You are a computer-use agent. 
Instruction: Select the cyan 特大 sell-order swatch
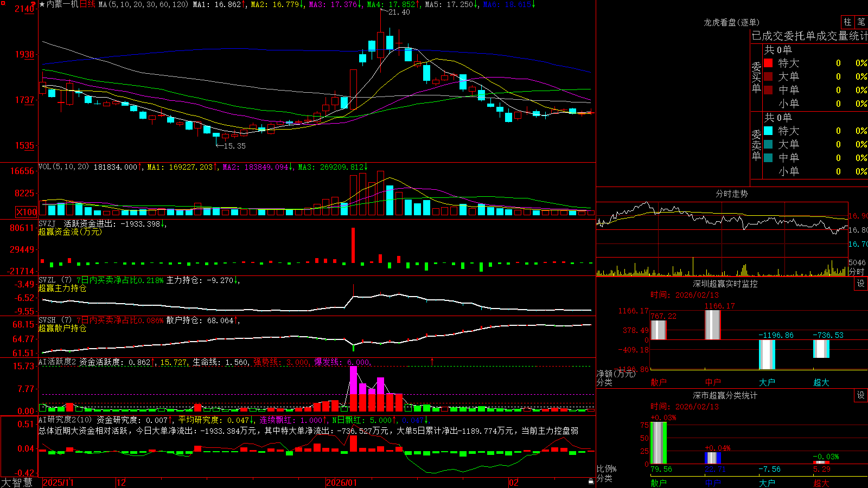(768, 131)
